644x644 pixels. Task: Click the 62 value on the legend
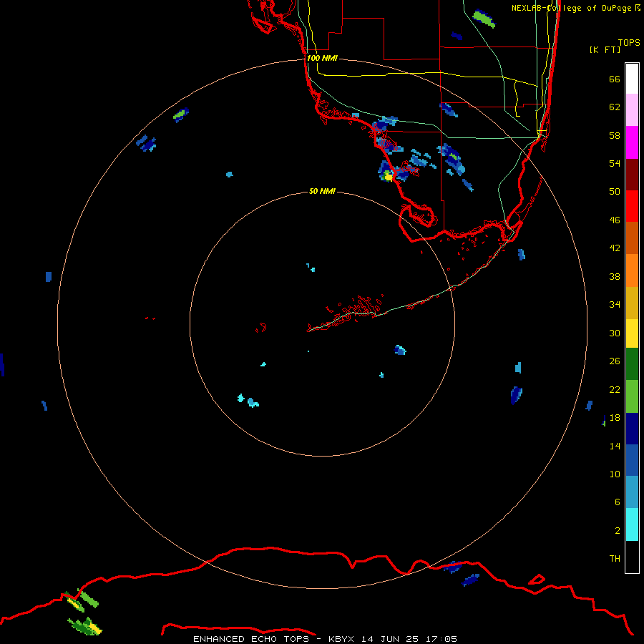(615, 107)
